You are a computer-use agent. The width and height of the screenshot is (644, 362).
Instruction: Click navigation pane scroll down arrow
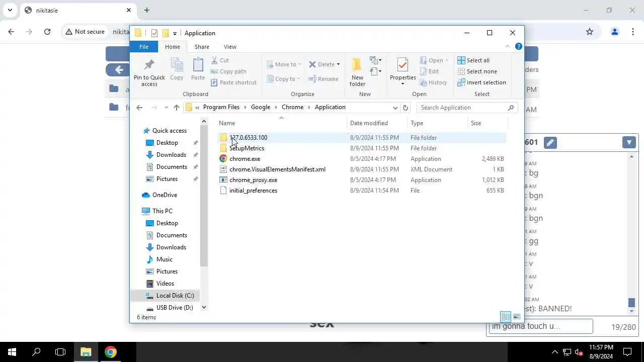(204, 307)
